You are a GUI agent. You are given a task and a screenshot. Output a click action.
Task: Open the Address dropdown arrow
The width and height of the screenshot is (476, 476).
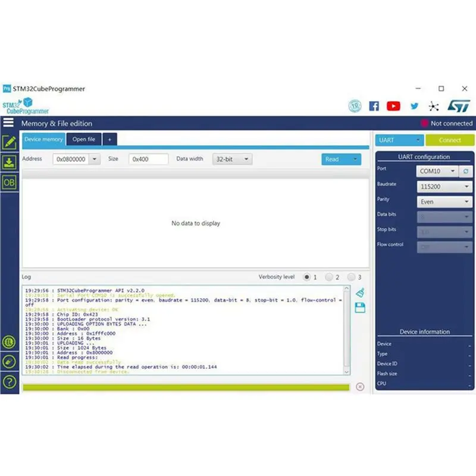pyautogui.click(x=95, y=159)
